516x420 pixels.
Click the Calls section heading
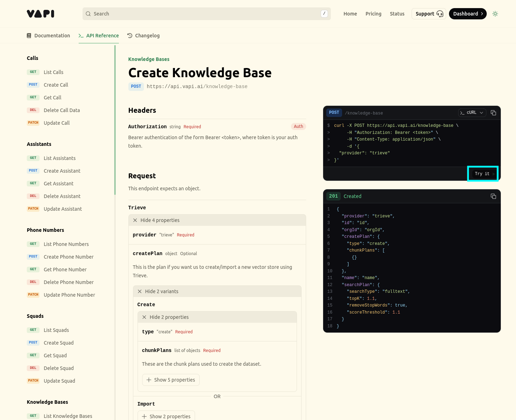[x=32, y=58]
